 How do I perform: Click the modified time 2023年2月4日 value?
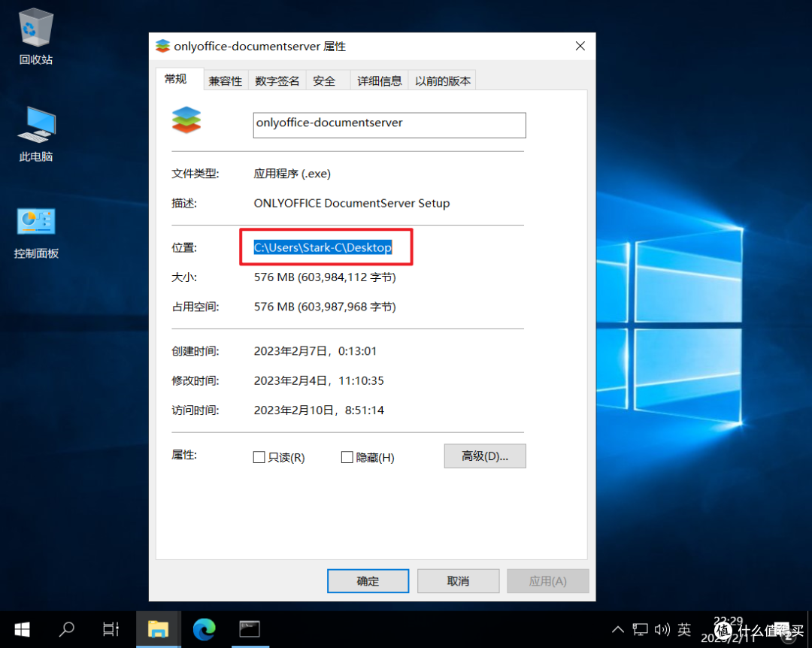coord(319,380)
